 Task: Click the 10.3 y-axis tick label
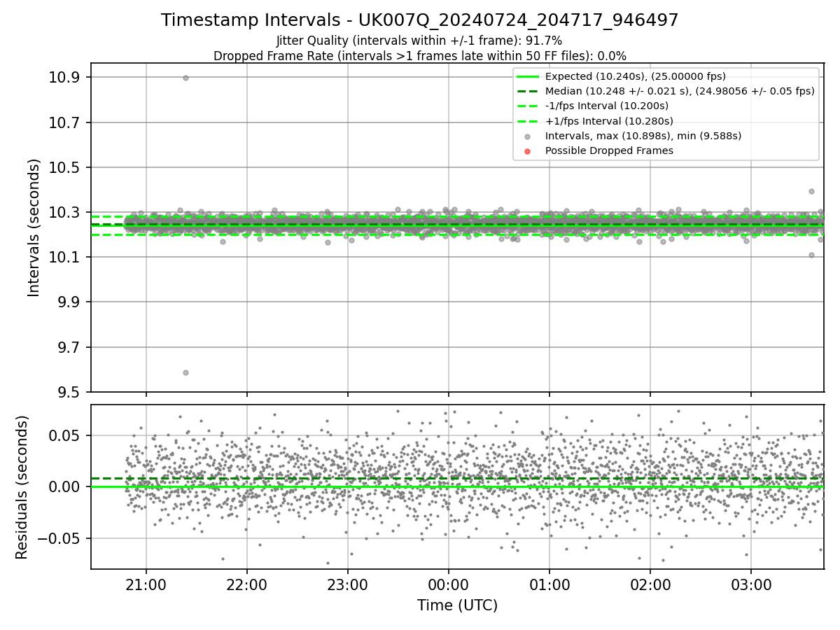66,212
